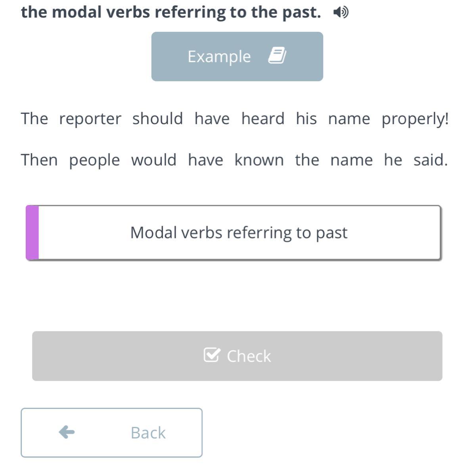Select the word "Then" starting the second sentence

(39, 160)
